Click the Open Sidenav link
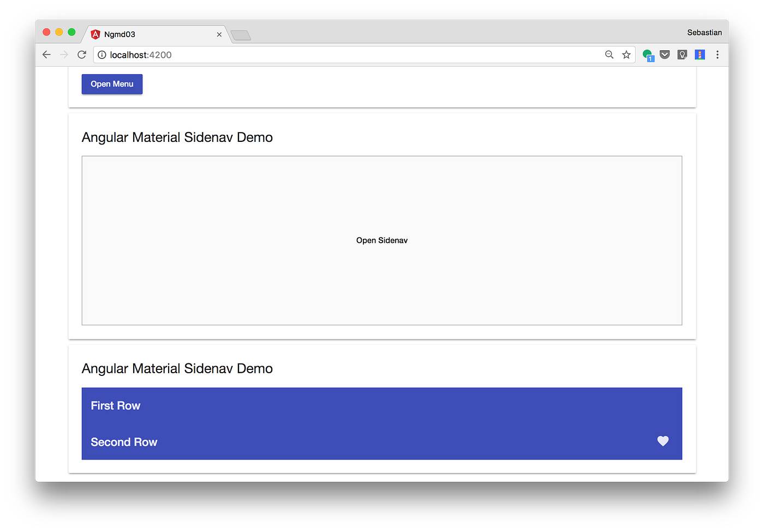This screenshot has width=764, height=532. [381, 240]
